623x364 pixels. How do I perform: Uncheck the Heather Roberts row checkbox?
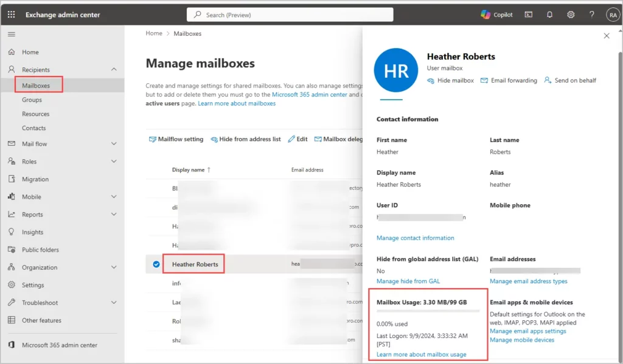(156, 264)
